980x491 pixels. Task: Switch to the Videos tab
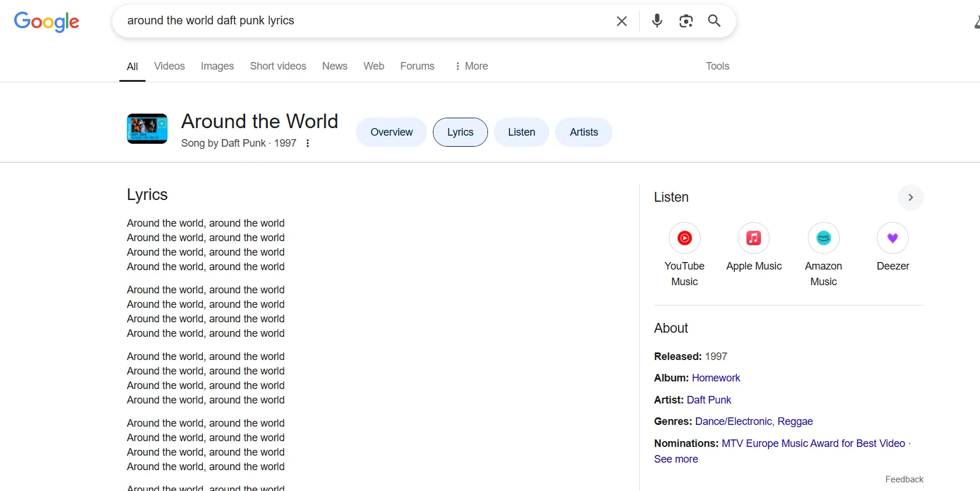pos(169,66)
